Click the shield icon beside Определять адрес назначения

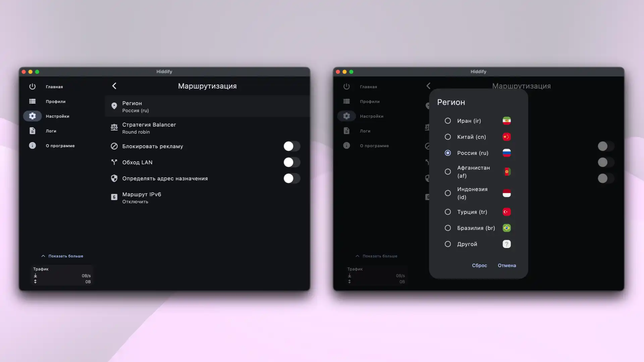[x=114, y=178]
